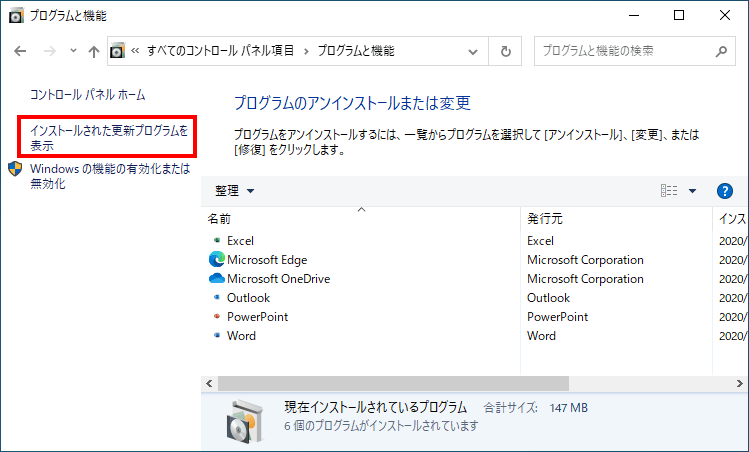
Task: Minimize the プログラムと機能 window
Action: (x=634, y=15)
